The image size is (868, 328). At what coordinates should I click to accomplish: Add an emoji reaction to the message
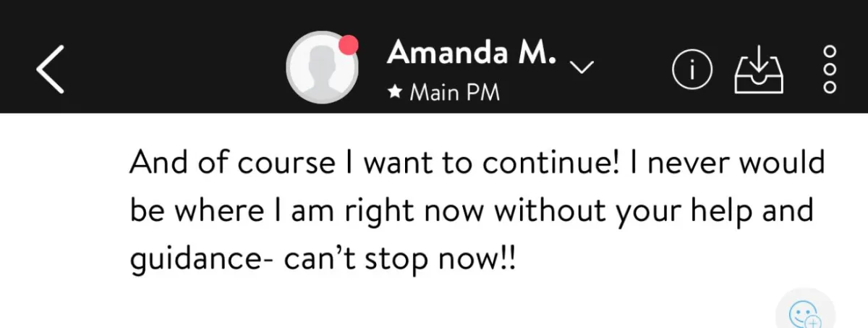[805, 315]
